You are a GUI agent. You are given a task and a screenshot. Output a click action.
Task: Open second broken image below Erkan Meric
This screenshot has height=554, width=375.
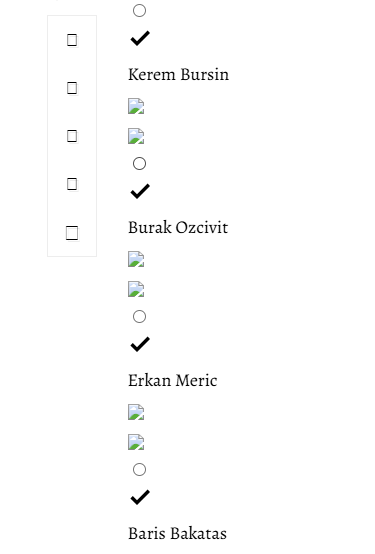click(x=136, y=442)
